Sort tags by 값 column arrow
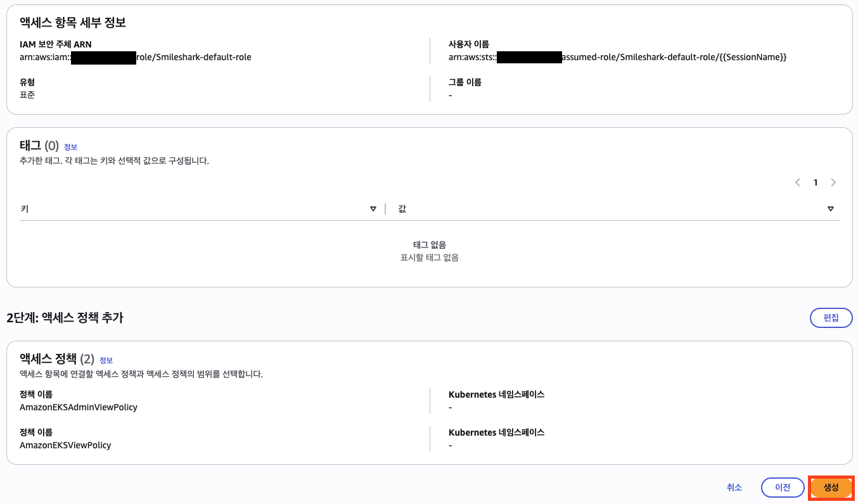The width and height of the screenshot is (858, 504). [x=830, y=209]
